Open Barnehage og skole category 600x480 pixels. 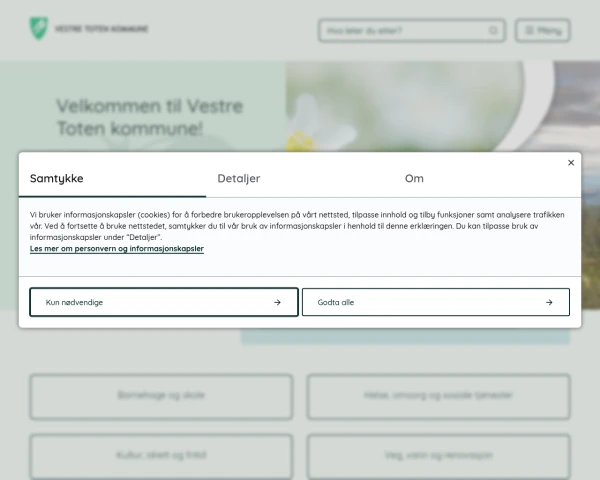[x=161, y=397]
